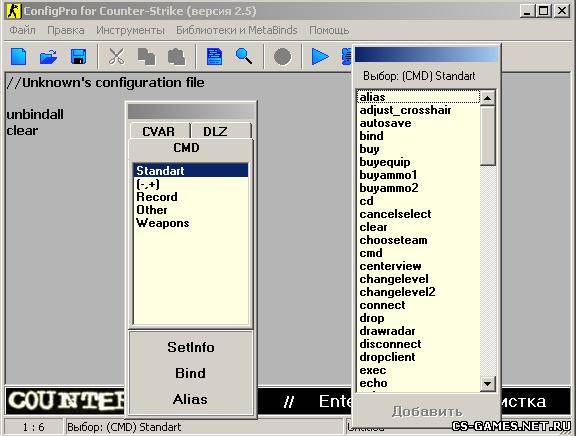The image size is (576, 436).
Task: Save config with floppy disk icon
Action: tap(78, 57)
